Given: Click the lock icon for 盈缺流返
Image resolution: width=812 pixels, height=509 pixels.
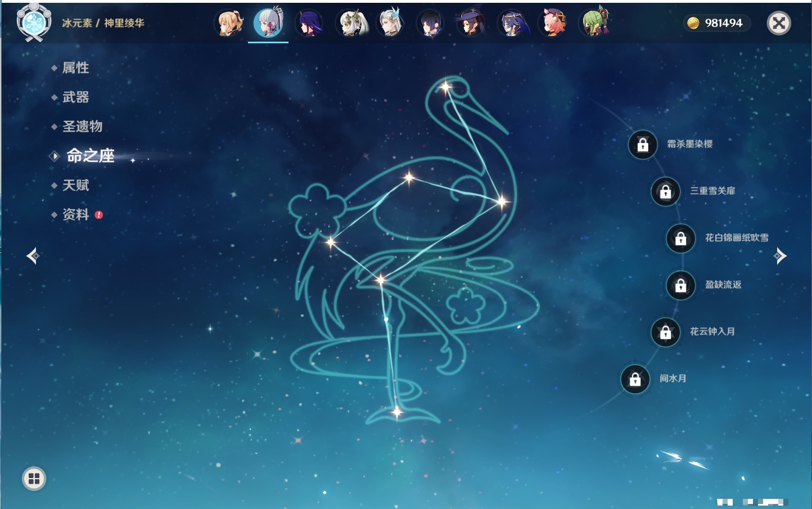Looking at the screenshot, I should pyautogui.click(x=680, y=285).
